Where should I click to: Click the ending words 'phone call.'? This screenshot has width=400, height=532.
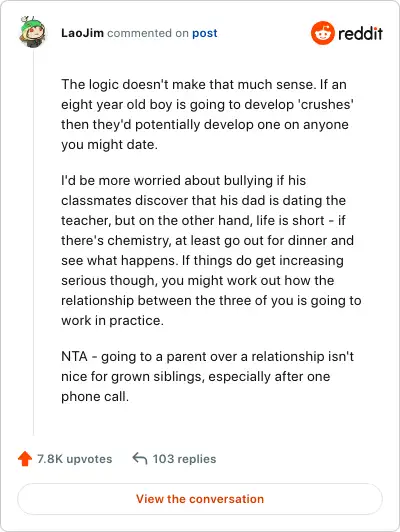click(x=95, y=396)
